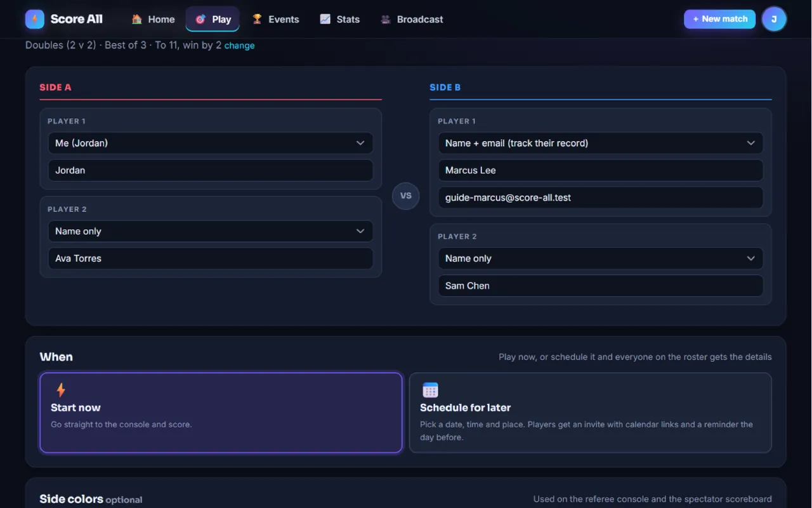Click the guide-marcus@score-all.test email field

click(x=600, y=197)
